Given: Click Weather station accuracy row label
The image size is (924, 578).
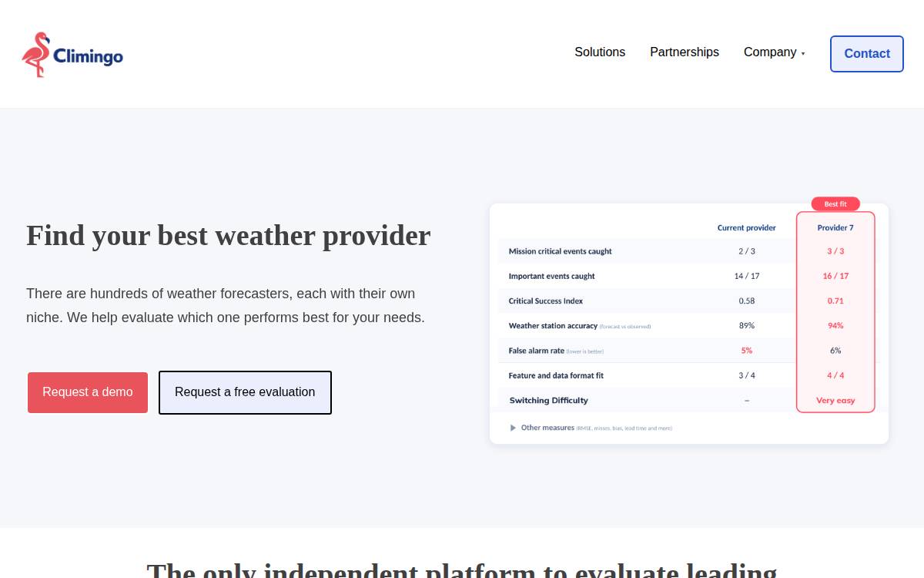Looking at the screenshot, I should coord(553,326).
